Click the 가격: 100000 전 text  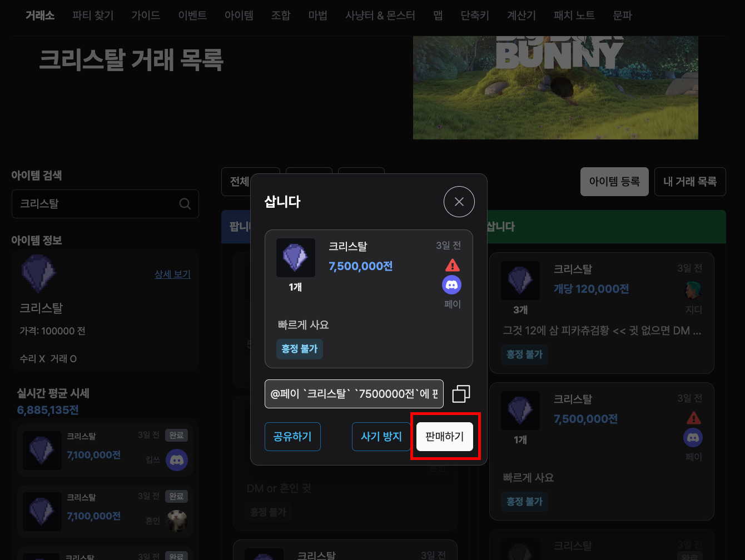point(53,331)
